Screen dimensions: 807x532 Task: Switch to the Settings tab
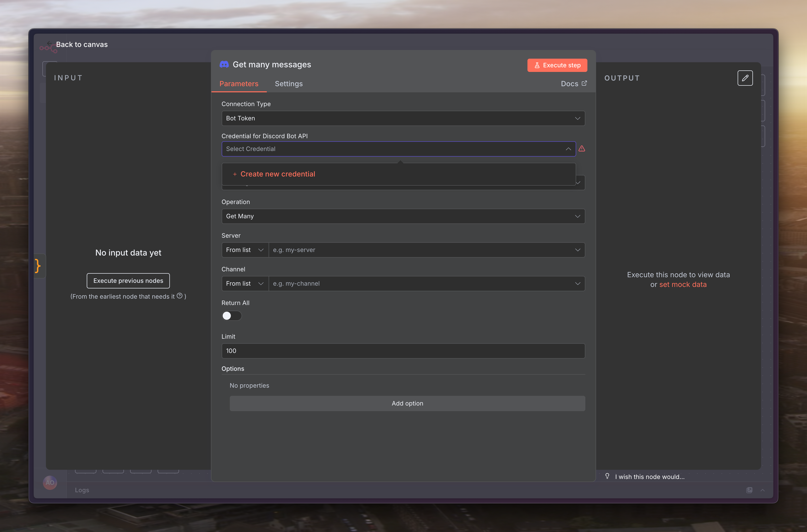289,84
